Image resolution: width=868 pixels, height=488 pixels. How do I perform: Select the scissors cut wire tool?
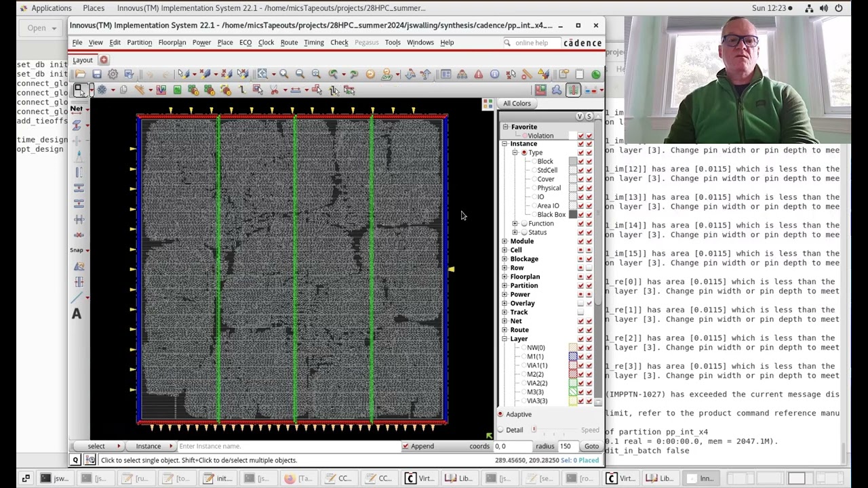274,90
